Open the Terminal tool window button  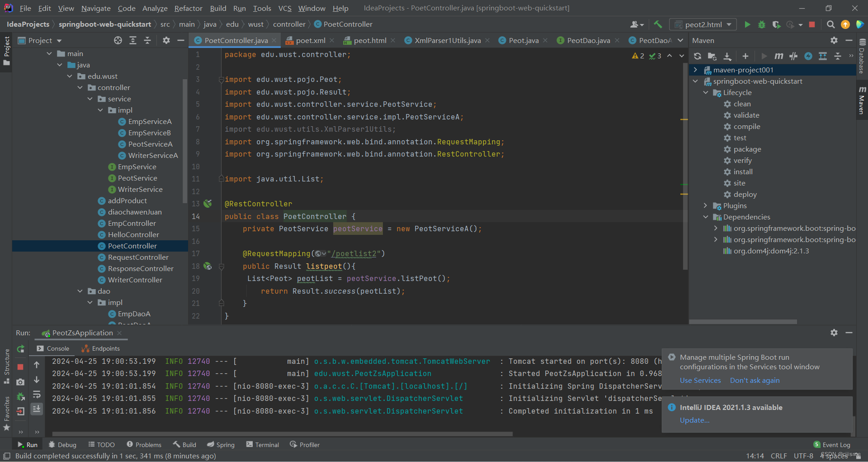pos(263,444)
